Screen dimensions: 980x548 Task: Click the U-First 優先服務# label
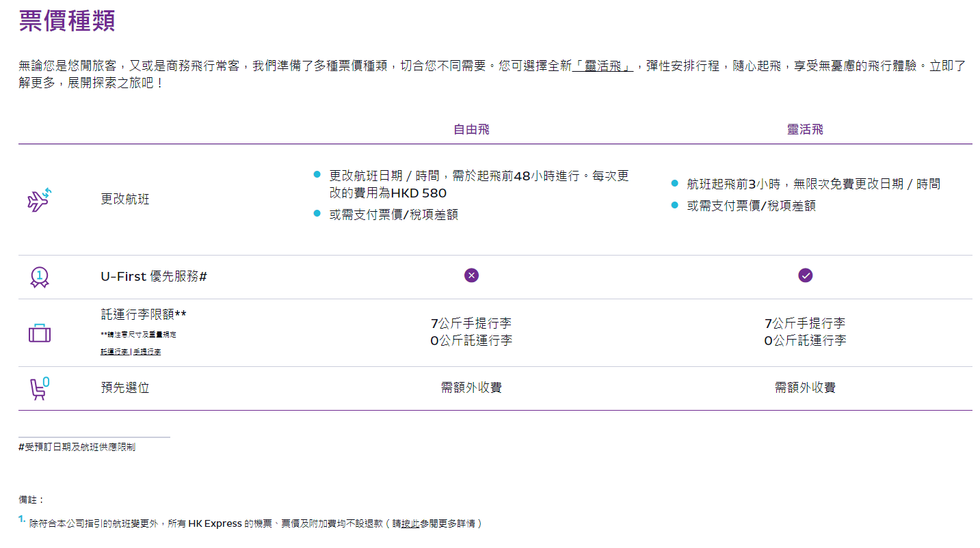154,277
